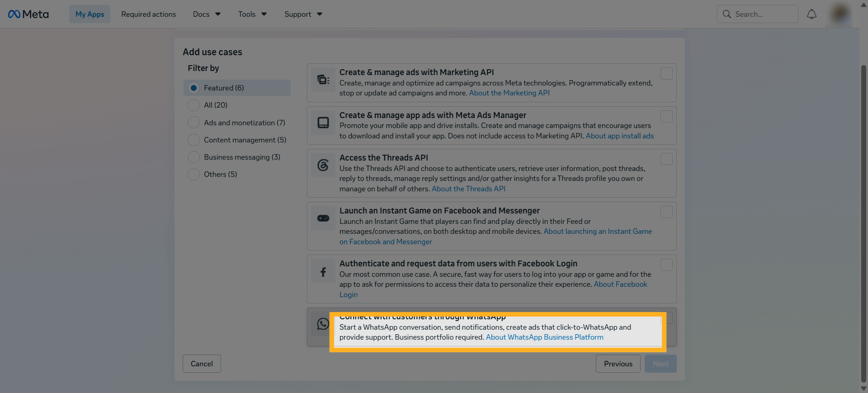Click the Meta Ads Manager app ads icon
Screen dimensions: 868x393
pyautogui.click(x=323, y=123)
